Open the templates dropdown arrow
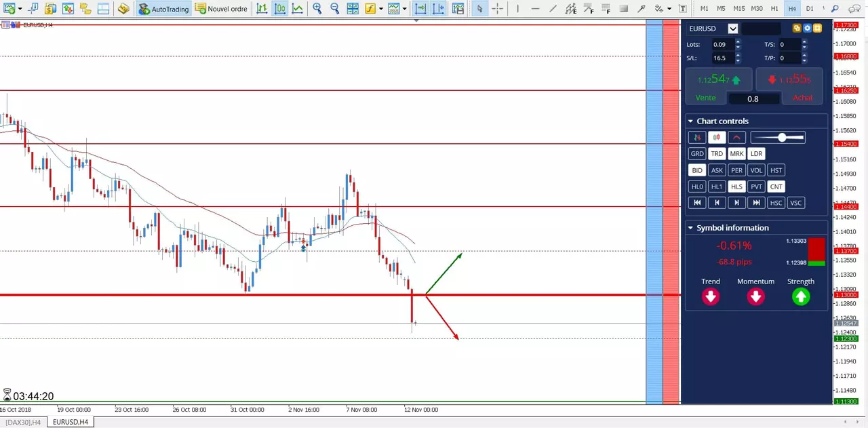 pyautogui.click(x=405, y=9)
